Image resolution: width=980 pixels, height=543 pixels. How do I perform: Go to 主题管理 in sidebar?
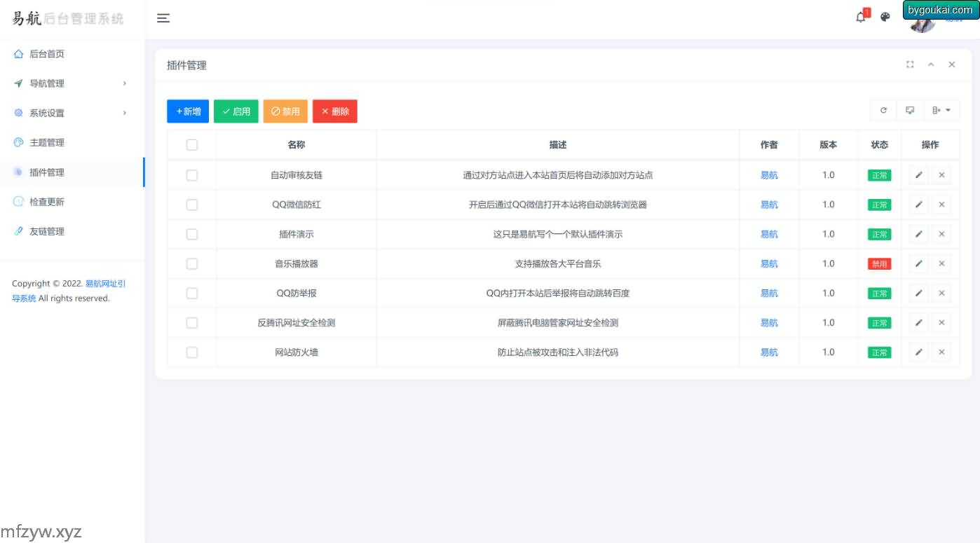(47, 143)
